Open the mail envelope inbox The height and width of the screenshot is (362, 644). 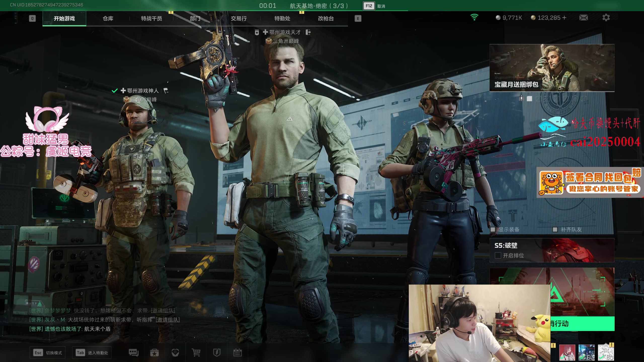pyautogui.click(x=583, y=18)
